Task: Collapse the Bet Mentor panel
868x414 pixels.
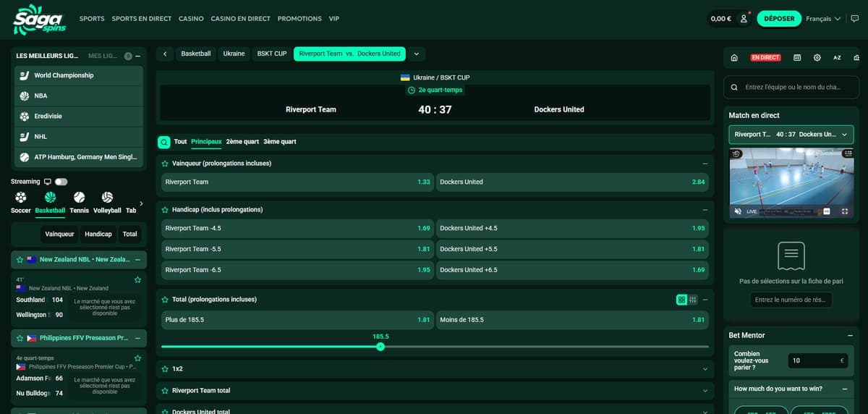Action: 850,336
